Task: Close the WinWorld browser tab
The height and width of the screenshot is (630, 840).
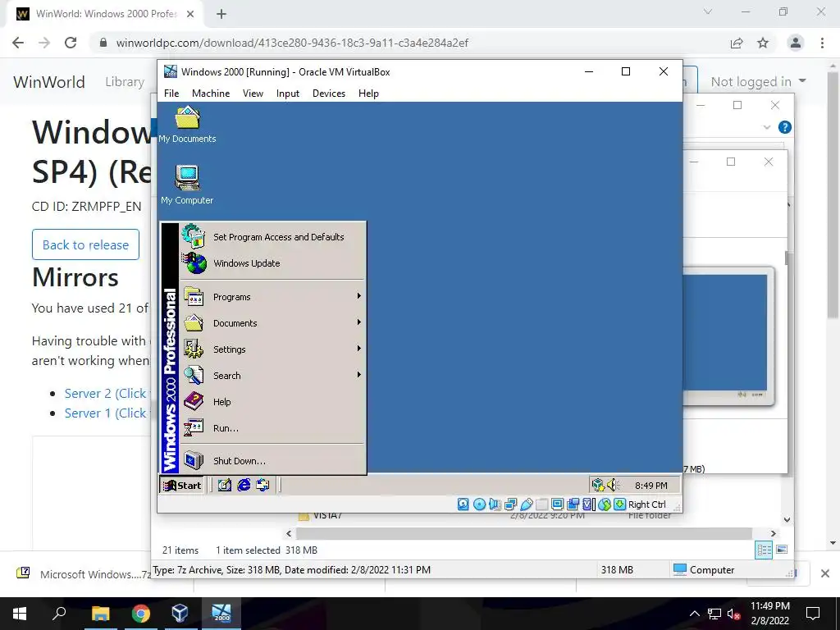Action: [x=190, y=14]
